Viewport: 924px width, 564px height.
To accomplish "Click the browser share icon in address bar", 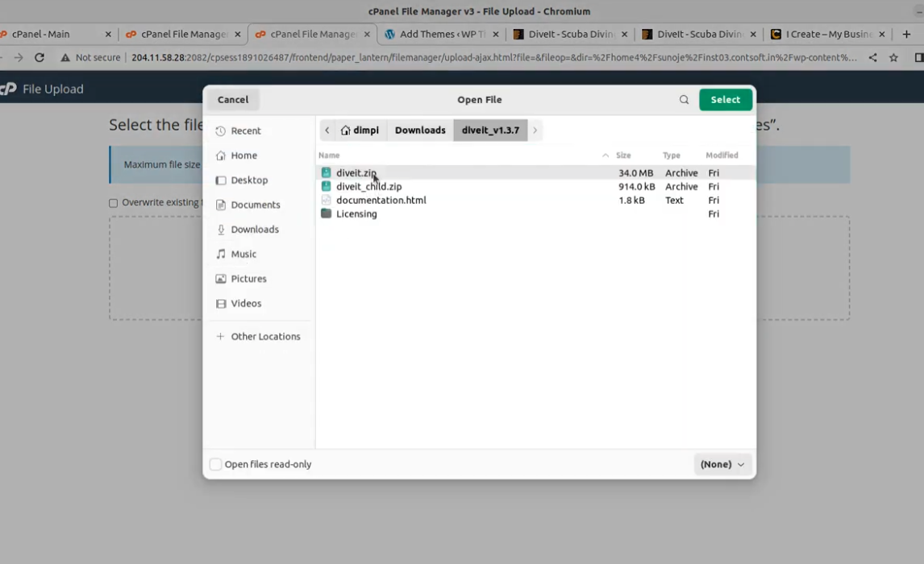I will 872,57.
